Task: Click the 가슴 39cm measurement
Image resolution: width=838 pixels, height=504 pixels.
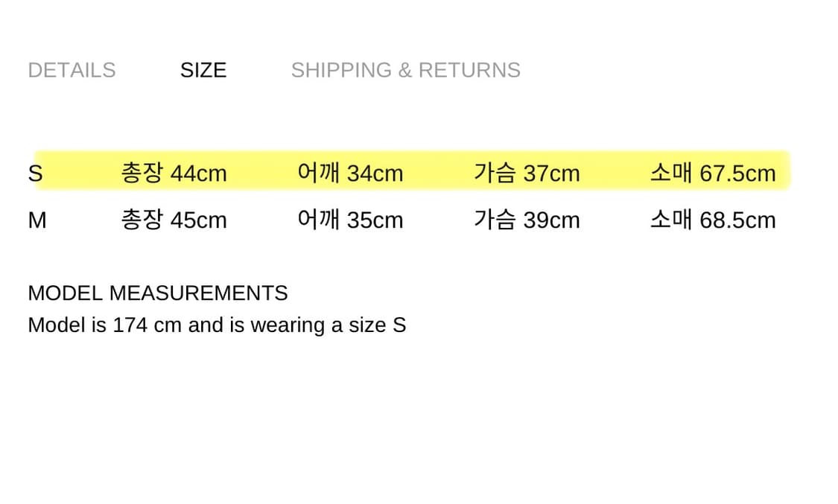Action: point(527,220)
